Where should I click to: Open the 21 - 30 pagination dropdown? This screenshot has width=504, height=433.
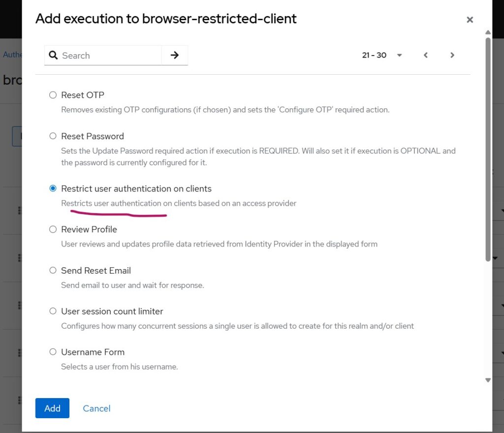[382, 55]
